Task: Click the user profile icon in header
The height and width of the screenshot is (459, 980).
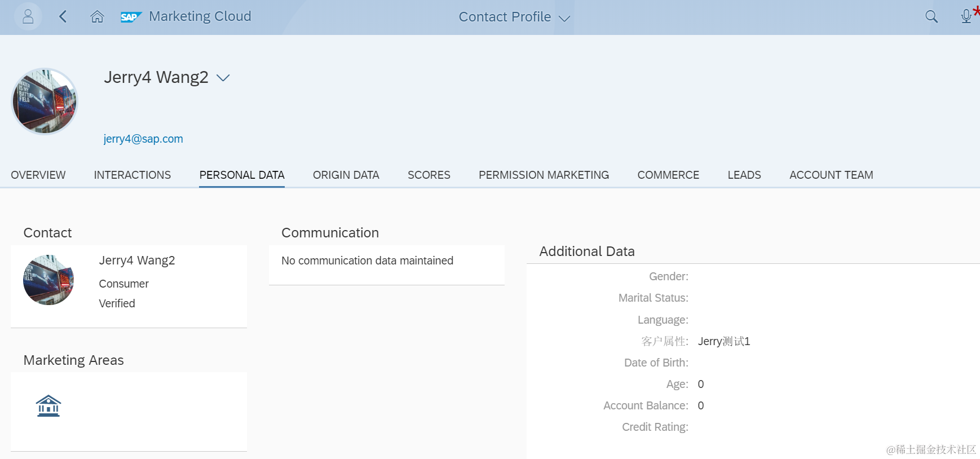Action: [28, 17]
